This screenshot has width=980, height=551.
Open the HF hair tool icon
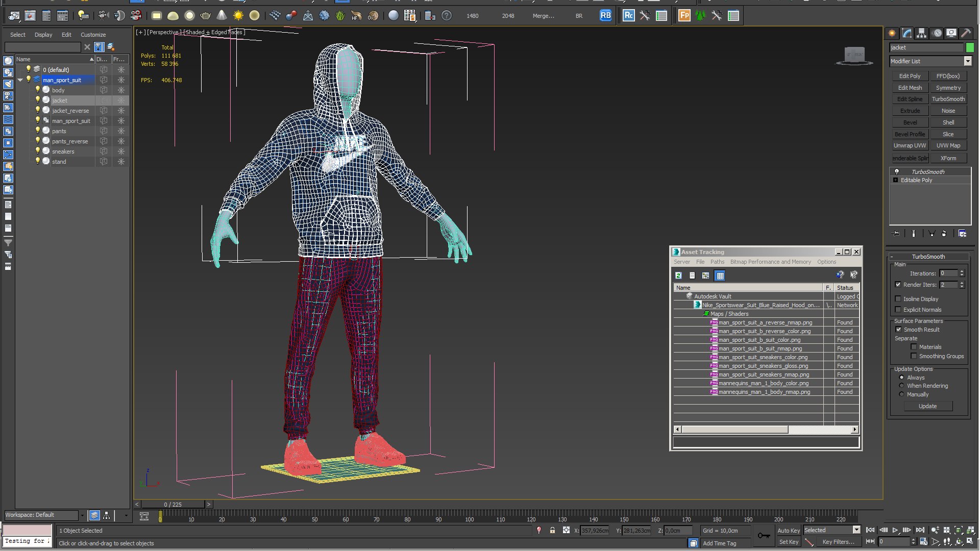(x=357, y=16)
